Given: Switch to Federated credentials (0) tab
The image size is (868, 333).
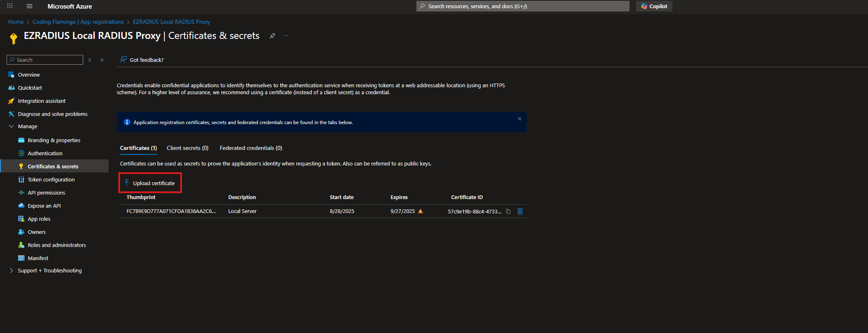Looking at the screenshot, I should pos(251,148).
